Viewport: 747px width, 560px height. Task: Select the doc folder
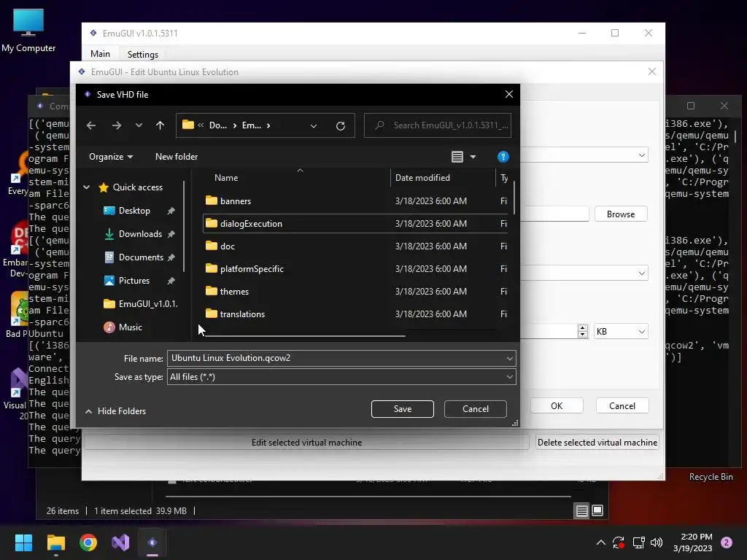(x=355, y=246)
